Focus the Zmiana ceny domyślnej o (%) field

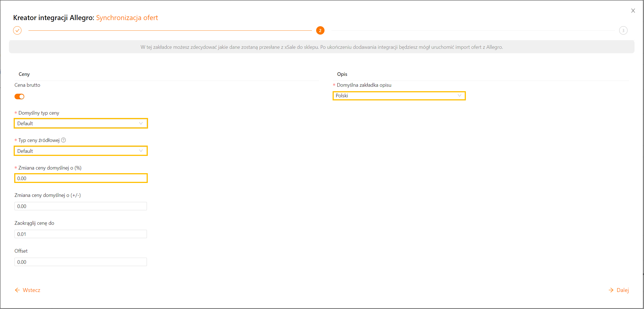point(81,178)
